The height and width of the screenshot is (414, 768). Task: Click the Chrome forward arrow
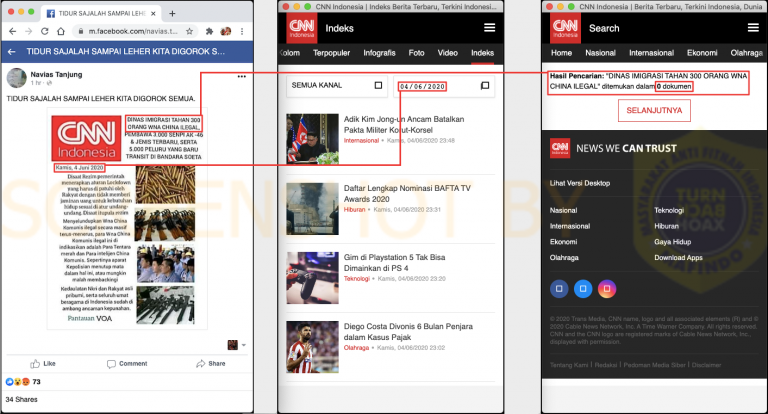point(28,31)
